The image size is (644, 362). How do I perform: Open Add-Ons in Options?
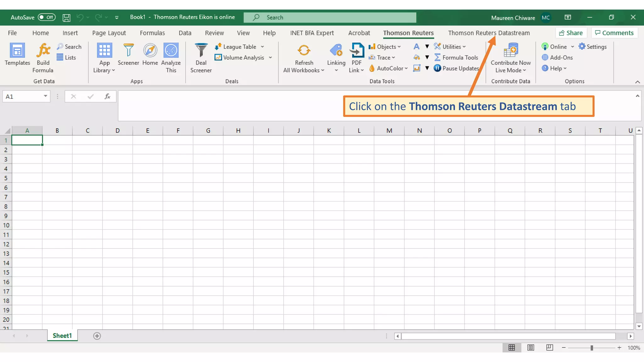click(x=557, y=58)
